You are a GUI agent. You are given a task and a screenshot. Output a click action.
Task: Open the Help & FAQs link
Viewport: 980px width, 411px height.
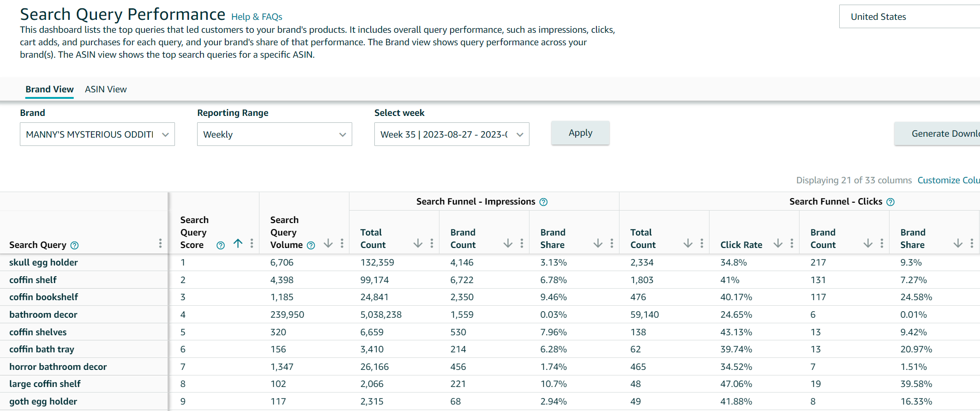point(257,17)
